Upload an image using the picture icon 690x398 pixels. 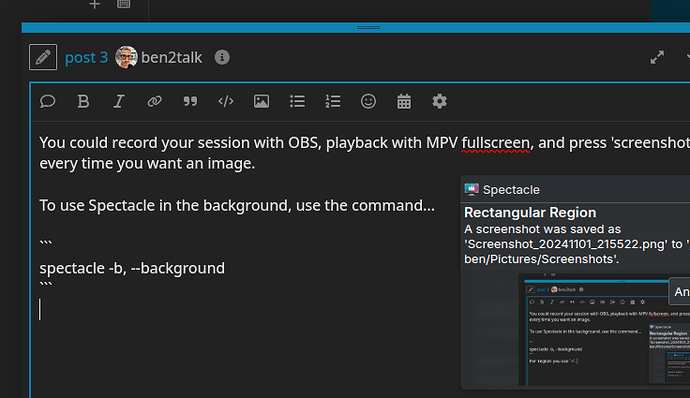(261, 102)
